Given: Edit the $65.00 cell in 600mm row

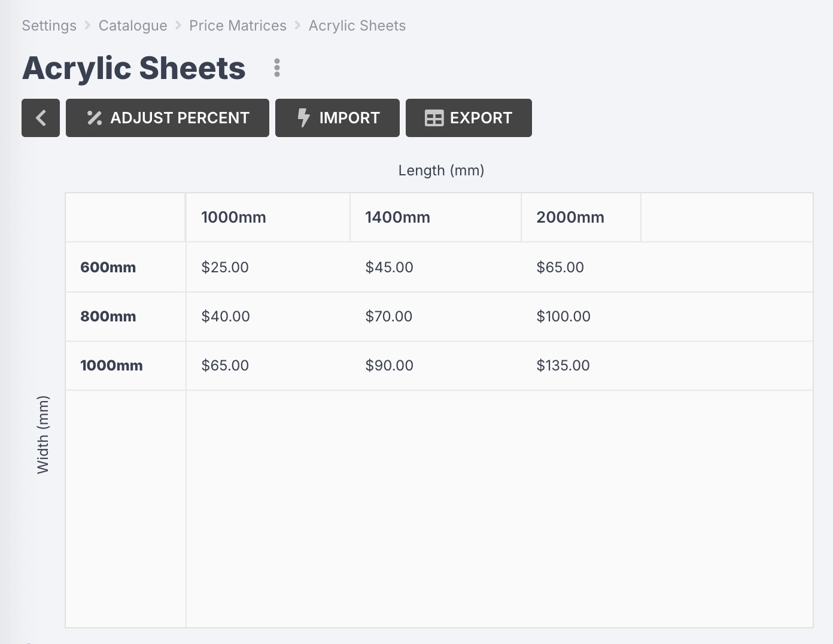Looking at the screenshot, I should (x=581, y=268).
